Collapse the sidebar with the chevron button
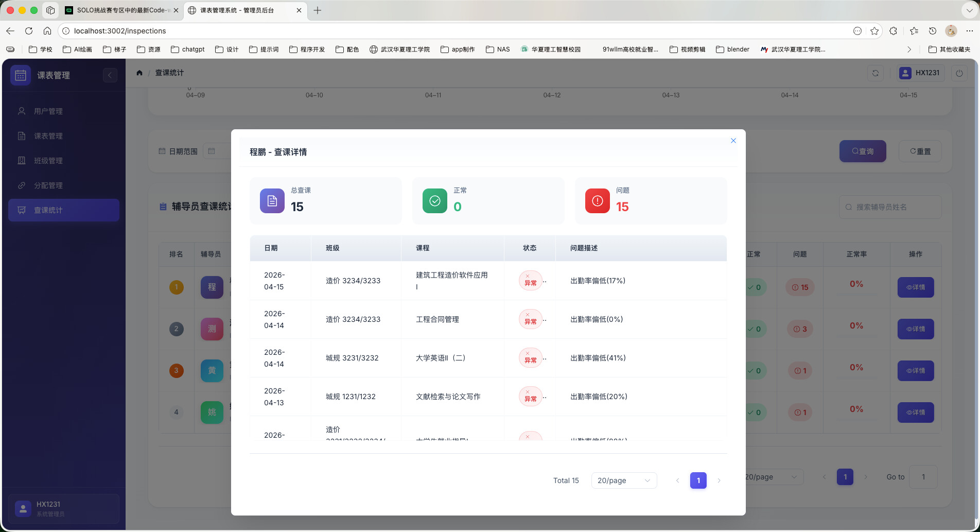The height and width of the screenshot is (532, 980). coord(110,75)
